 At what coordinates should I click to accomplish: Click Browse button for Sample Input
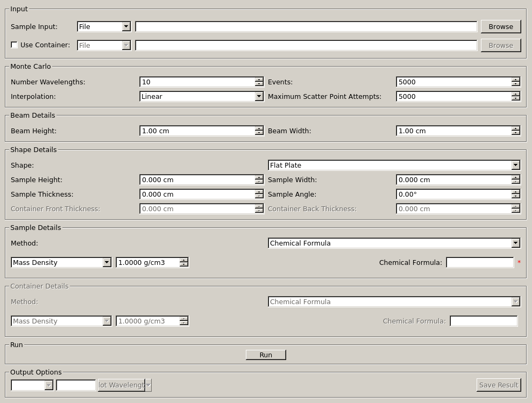click(x=500, y=26)
